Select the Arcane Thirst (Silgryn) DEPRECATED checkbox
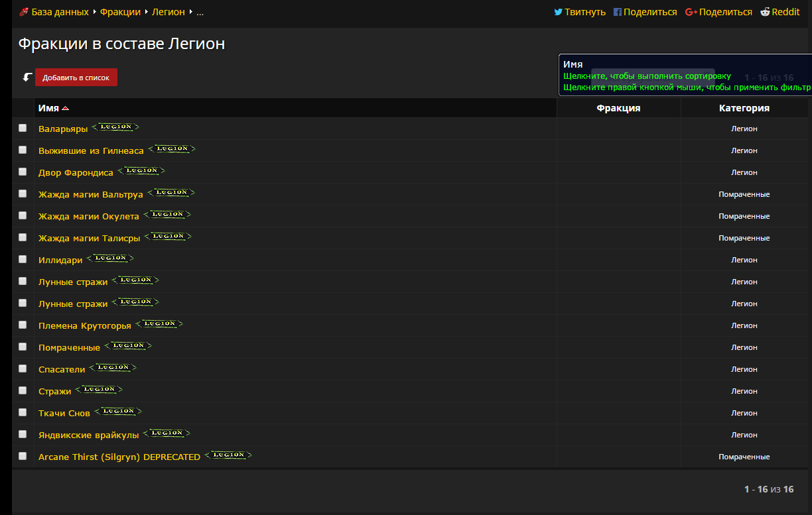This screenshot has width=812, height=515. pyautogui.click(x=23, y=456)
